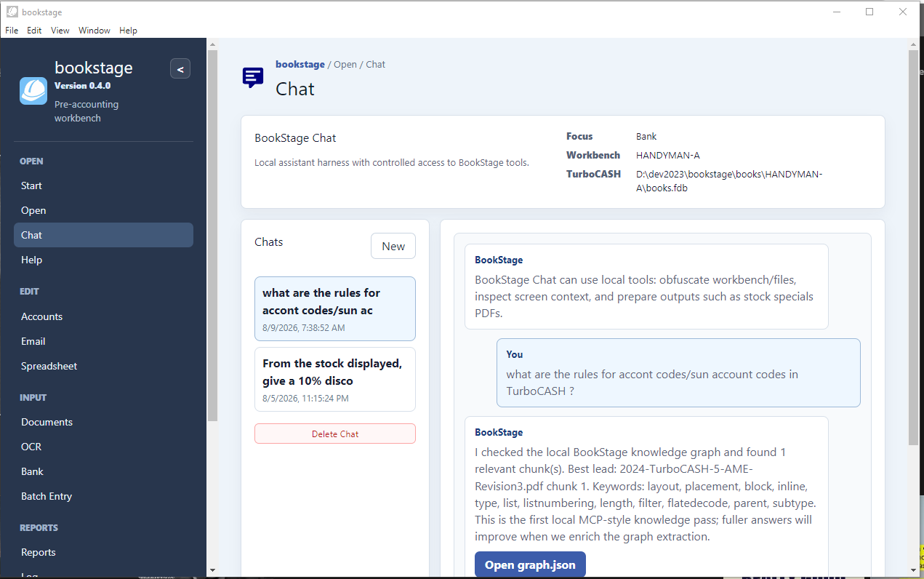Open the Edit menu

pos(34,31)
